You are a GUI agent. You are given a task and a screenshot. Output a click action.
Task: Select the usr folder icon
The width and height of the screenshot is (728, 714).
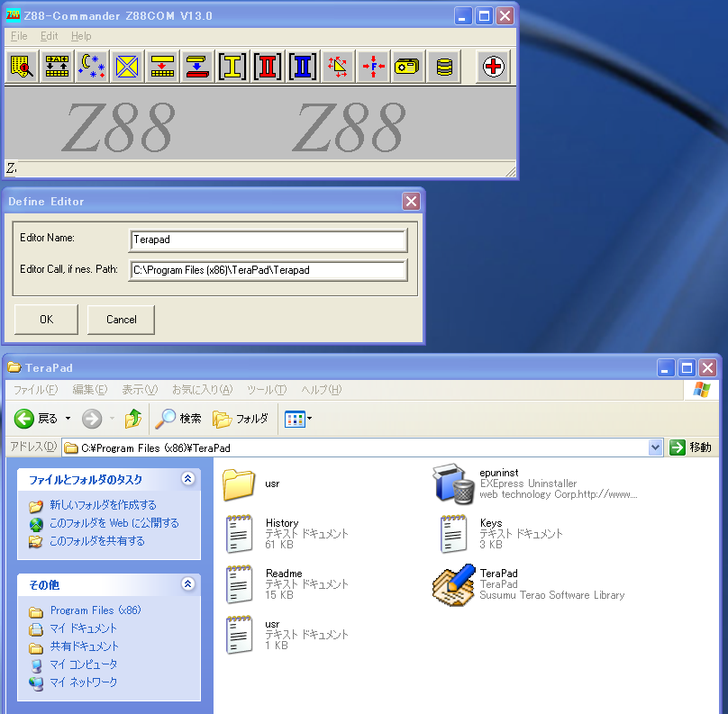point(239,484)
